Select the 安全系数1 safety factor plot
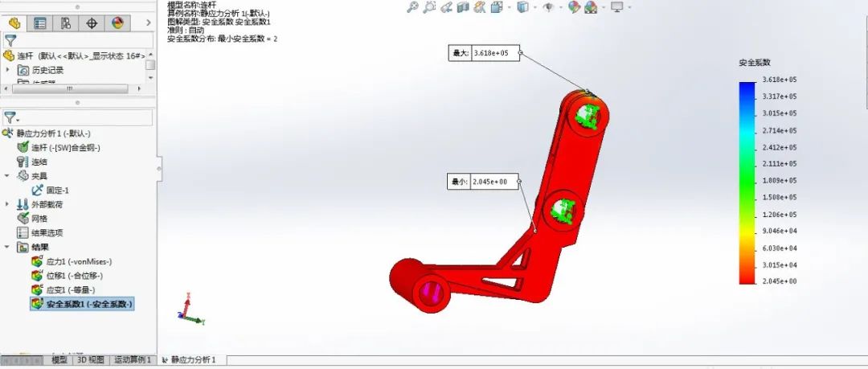 click(81, 304)
